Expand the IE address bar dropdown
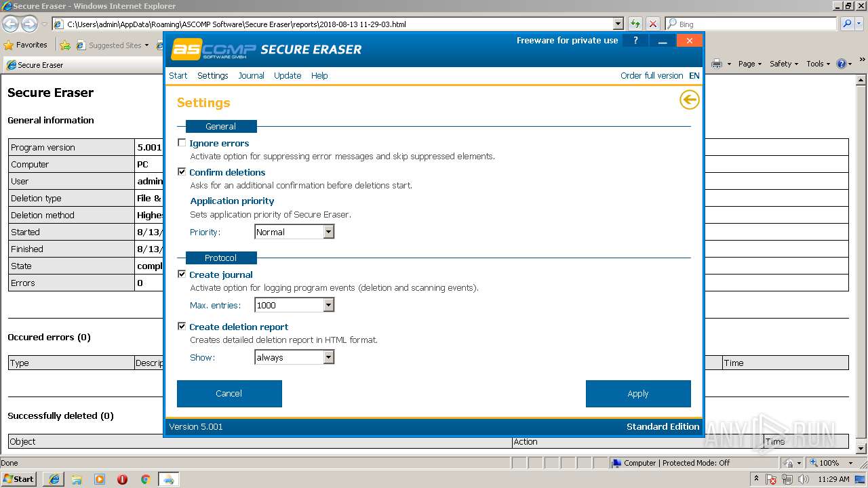Viewport: 868px width, 488px height. (x=618, y=24)
